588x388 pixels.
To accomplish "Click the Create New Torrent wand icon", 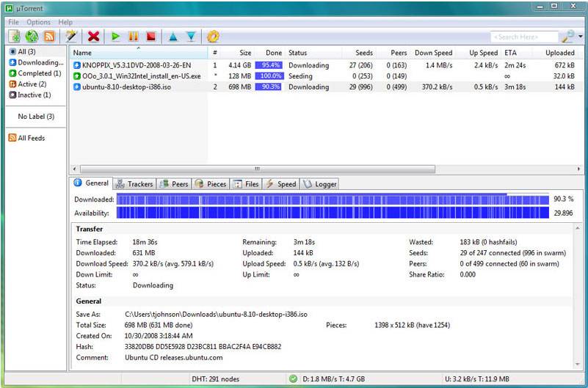I will pyautogui.click(x=71, y=36).
